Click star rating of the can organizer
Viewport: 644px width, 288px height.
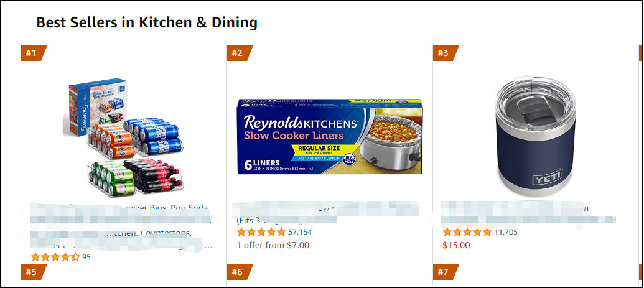click(55, 257)
